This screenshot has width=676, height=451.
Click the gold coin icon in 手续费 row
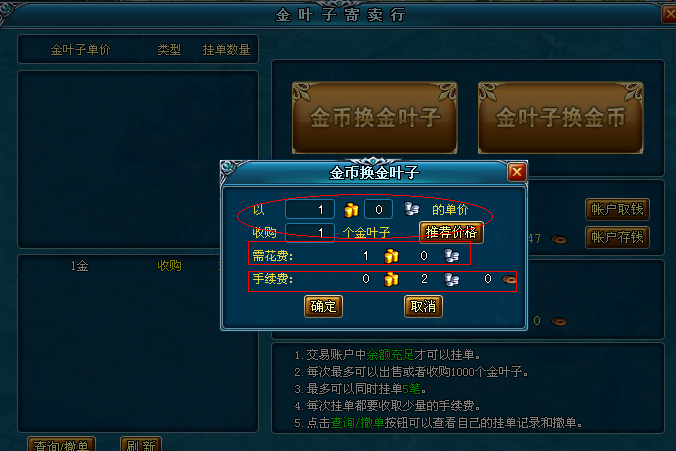(x=391, y=279)
